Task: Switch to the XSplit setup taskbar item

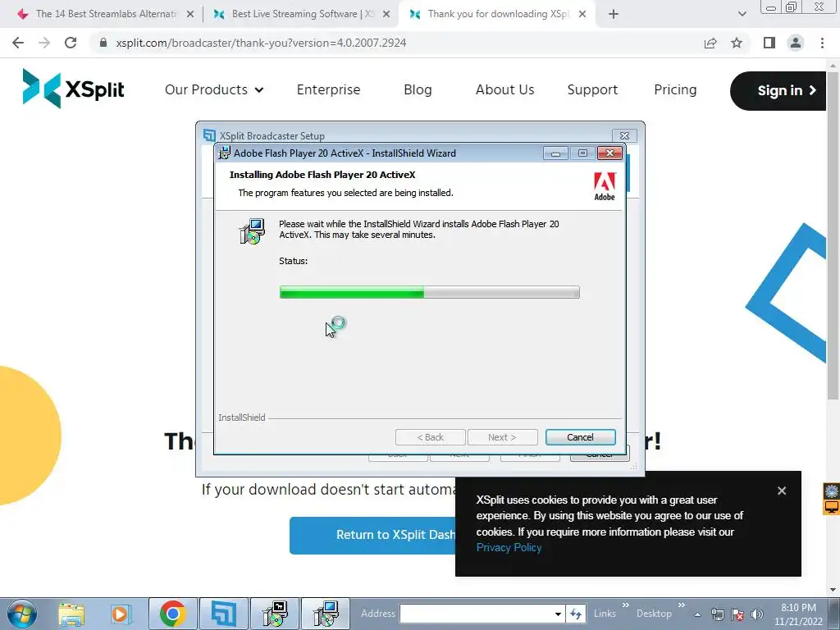Action: pos(223,614)
